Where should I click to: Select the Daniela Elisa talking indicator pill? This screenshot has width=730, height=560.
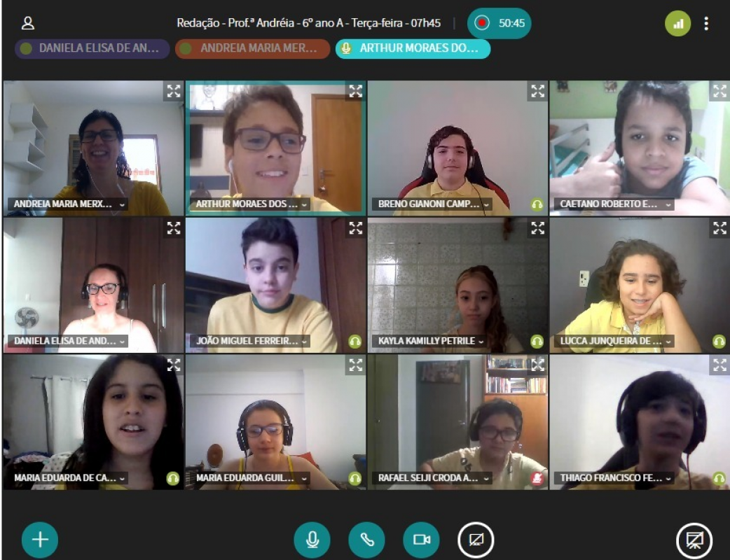click(92, 48)
